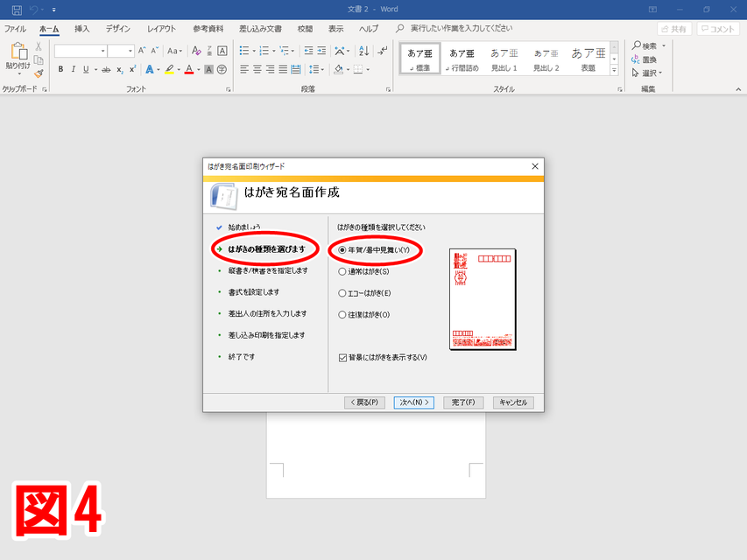This screenshot has width=747, height=560.
Task: Toggle Bold formatting
Action: (60, 69)
